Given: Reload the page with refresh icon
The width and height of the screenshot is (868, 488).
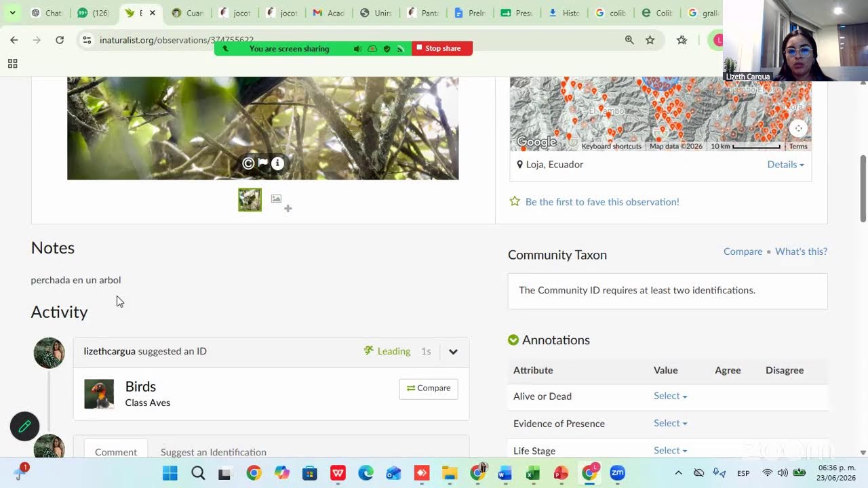Looking at the screenshot, I should coord(60,40).
